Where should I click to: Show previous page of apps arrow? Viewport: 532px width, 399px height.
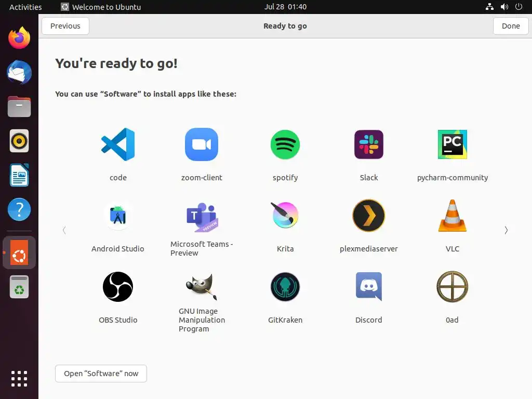(x=64, y=230)
